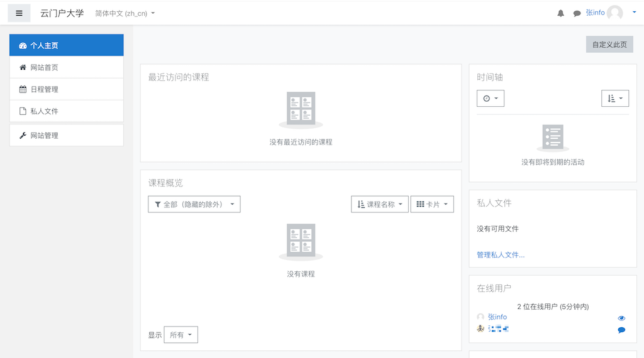
Task: Click the 没有最近访问的课程 placeholder image
Action: 301,110
